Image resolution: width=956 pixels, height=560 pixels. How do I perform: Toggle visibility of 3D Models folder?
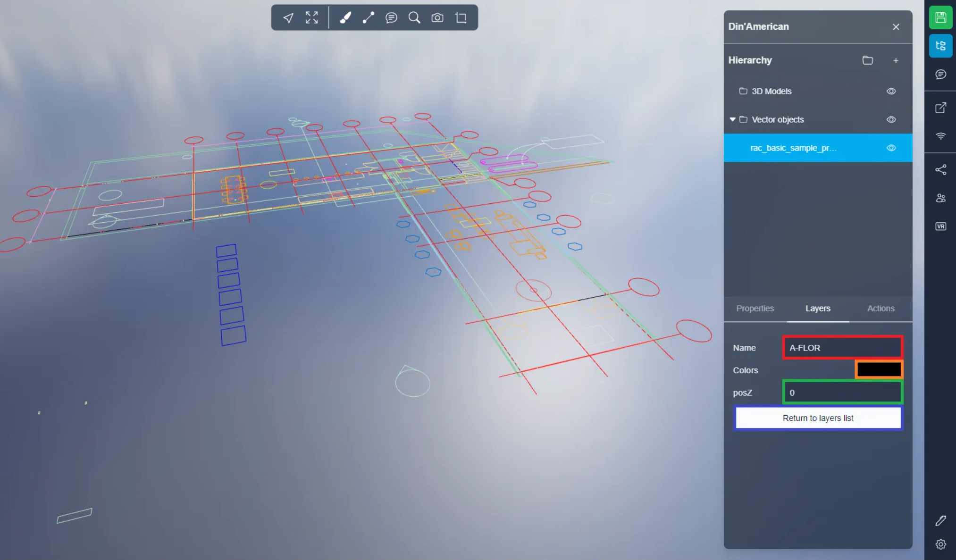pyautogui.click(x=891, y=91)
